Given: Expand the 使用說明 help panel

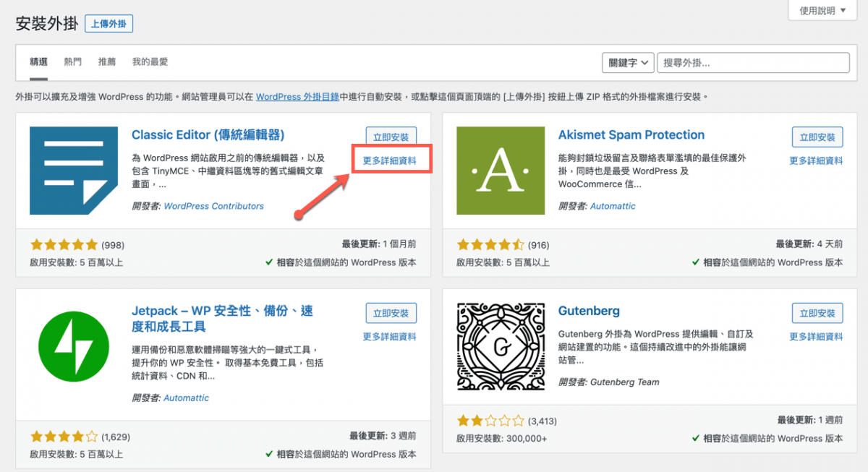Looking at the screenshot, I should point(822,10).
